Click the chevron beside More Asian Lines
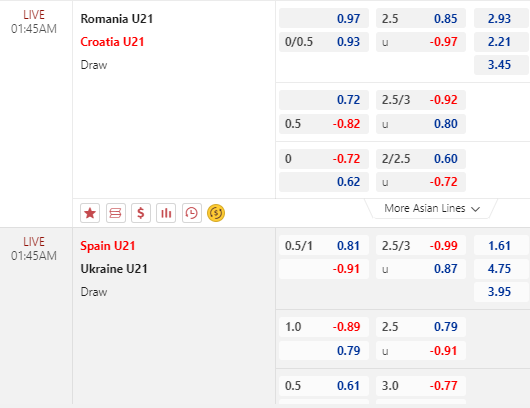The width and height of the screenshot is (530, 408). tap(475, 209)
